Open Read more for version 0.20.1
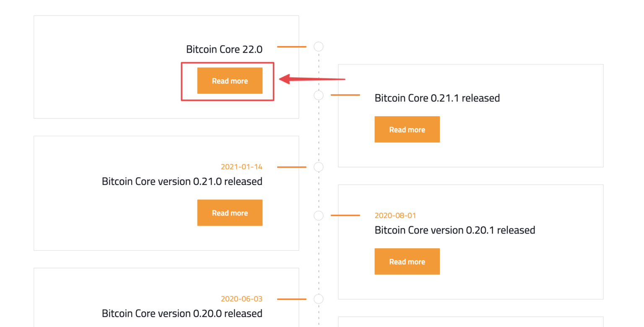Screen dimensions: 644x327 [407, 261]
